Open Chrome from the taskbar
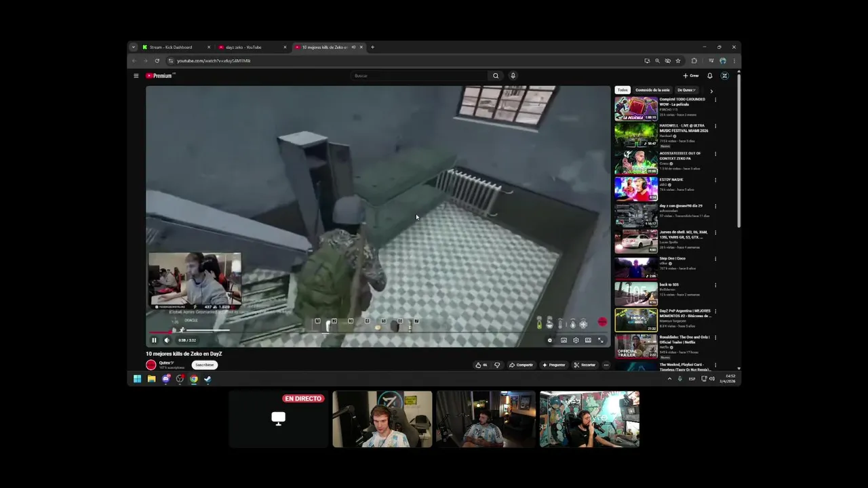The width and height of the screenshot is (868, 488). pos(194,379)
